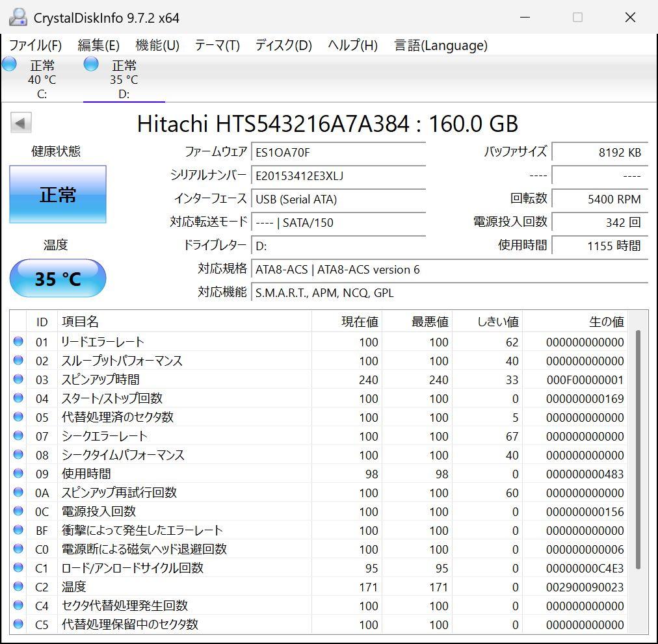Open the テーマ(T) menu
The image size is (658, 644).
(217, 45)
